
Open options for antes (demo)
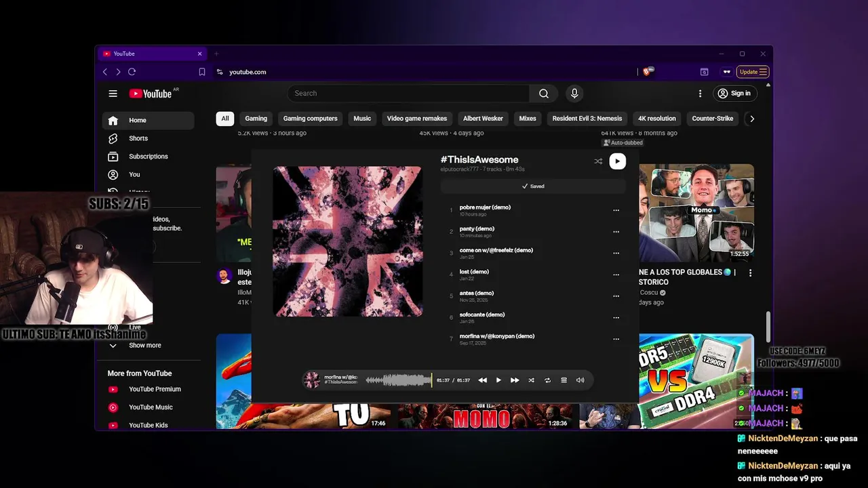point(616,296)
